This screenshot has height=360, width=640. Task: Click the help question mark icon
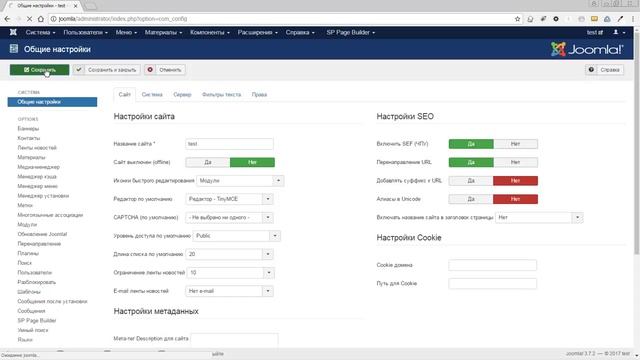[x=591, y=70]
